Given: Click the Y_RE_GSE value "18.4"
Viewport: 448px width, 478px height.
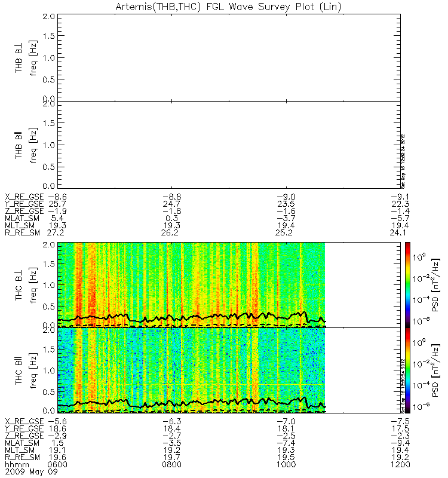Looking at the screenshot, I should [x=171, y=428].
